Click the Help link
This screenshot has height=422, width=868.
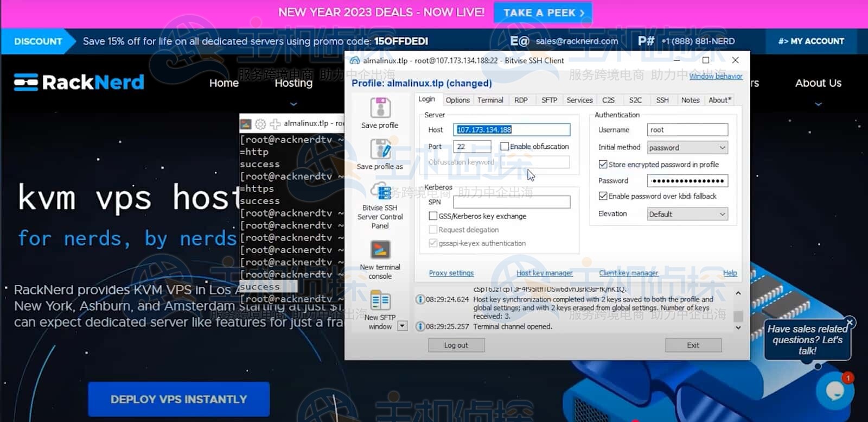point(730,273)
